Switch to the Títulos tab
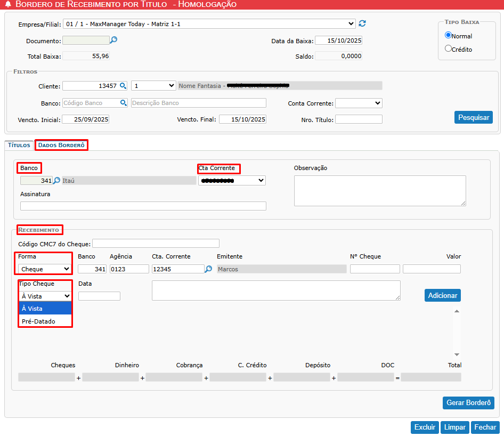The height and width of the screenshot is (444, 504). [x=19, y=145]
